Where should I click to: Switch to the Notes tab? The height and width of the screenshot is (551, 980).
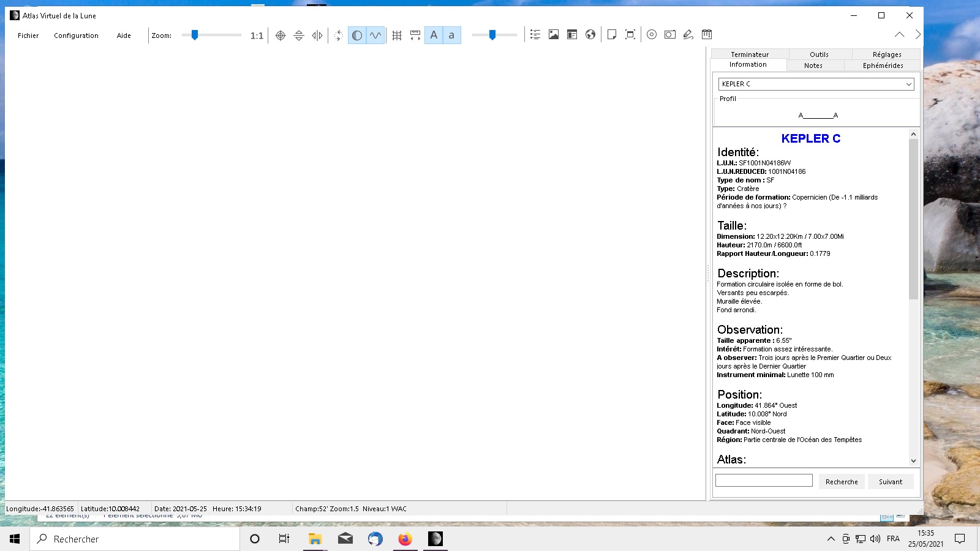coord(813,66)
